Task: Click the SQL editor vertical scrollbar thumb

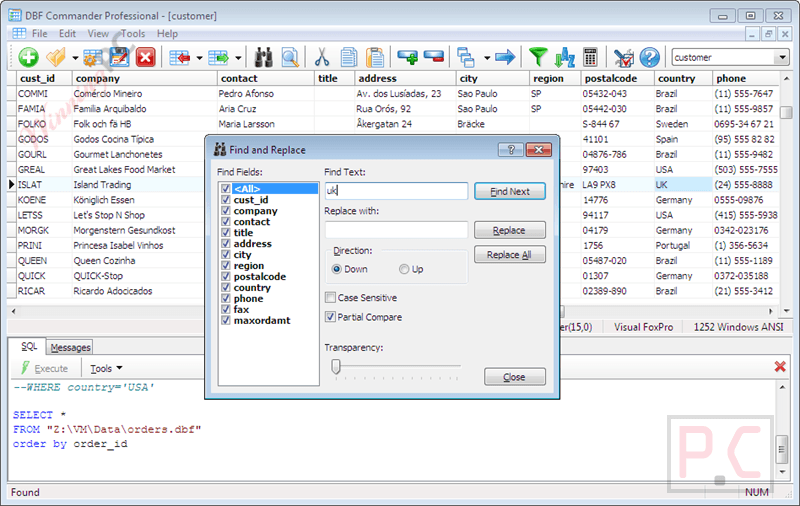Action: [782, 449]
